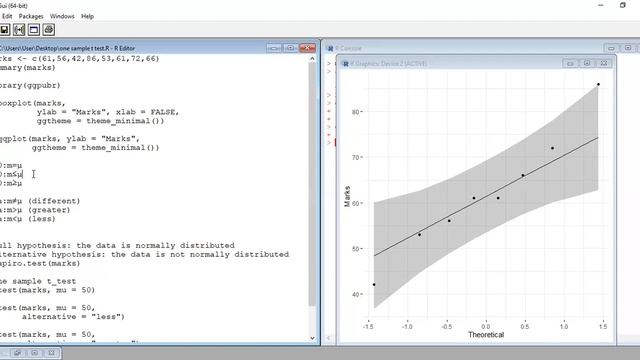The height and width of the screenshot is (360, 640).
Task: Click the "(greater)" alternative hypothesis line
Action: click(35, 210)
